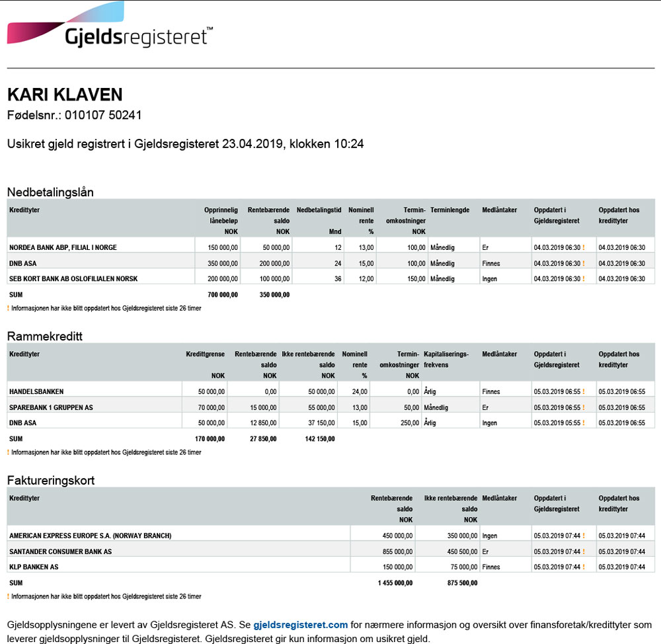This screenshot has width=661, height=644.
Task: Select the Faktureringskort section heading
Action: (x=51, y=481)
